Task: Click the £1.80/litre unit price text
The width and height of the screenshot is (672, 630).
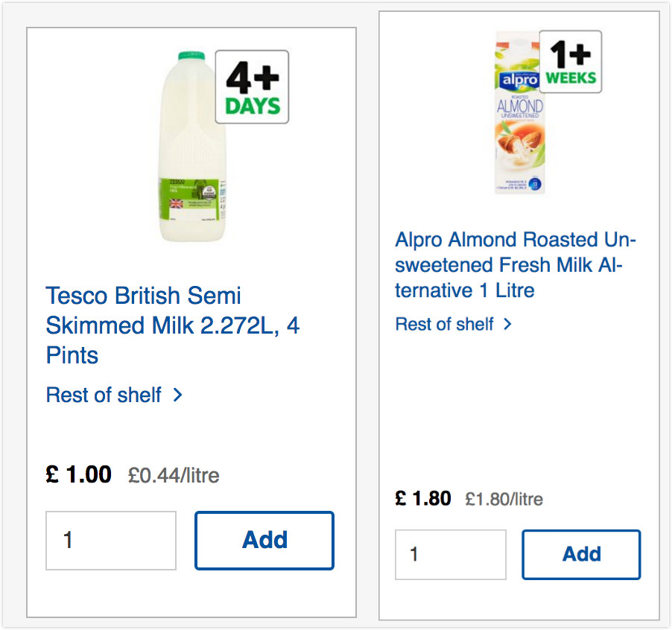Action: (504, 500)
